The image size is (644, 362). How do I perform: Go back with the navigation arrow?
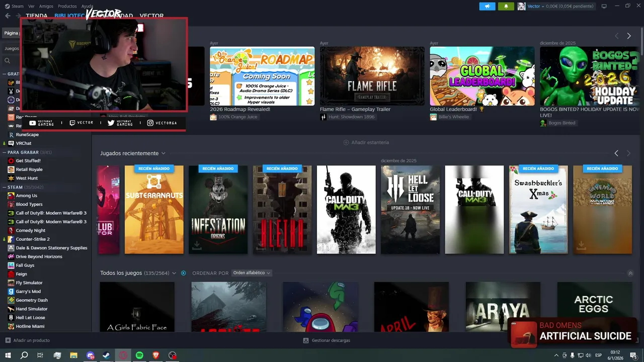click(8, 16)
